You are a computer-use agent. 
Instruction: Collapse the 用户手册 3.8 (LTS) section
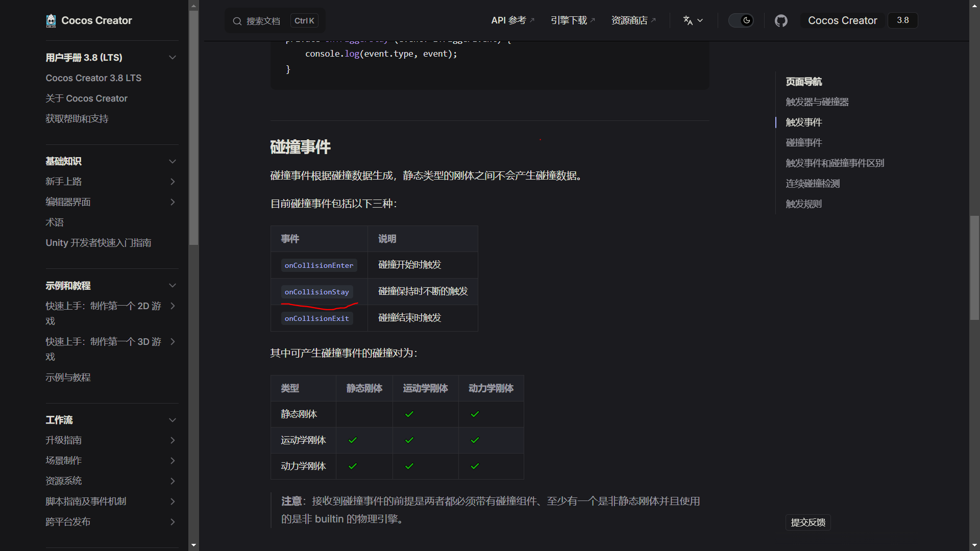[173, 58]
